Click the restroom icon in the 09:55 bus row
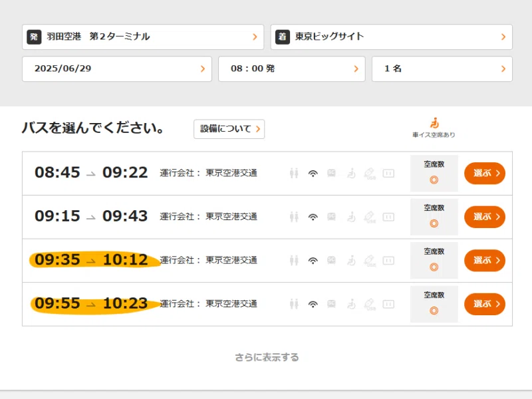 [x=294, y=304]
